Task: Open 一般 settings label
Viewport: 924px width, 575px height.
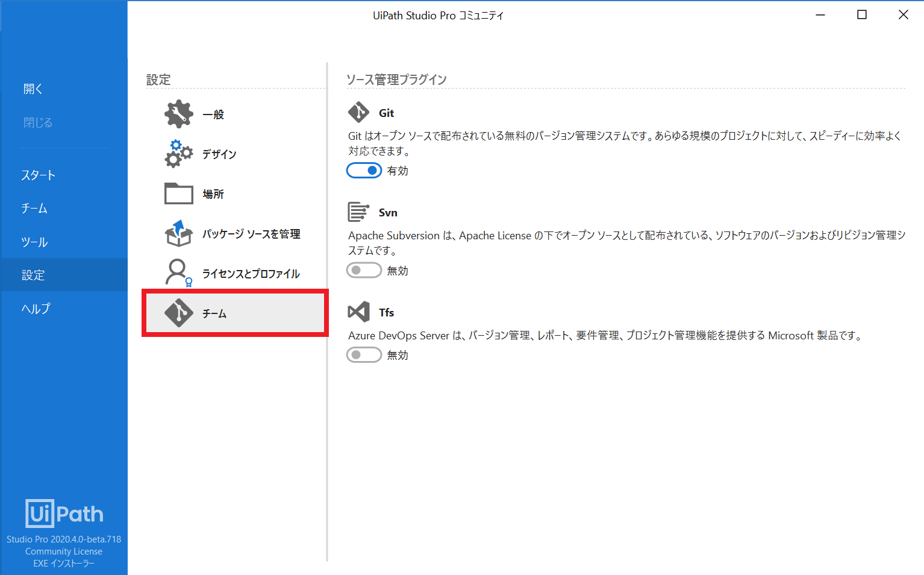Action: (x=213, y=115)
